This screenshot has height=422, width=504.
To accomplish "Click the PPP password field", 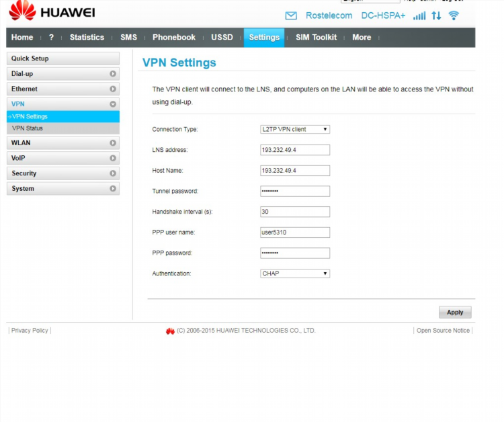I will click(295, 253).
